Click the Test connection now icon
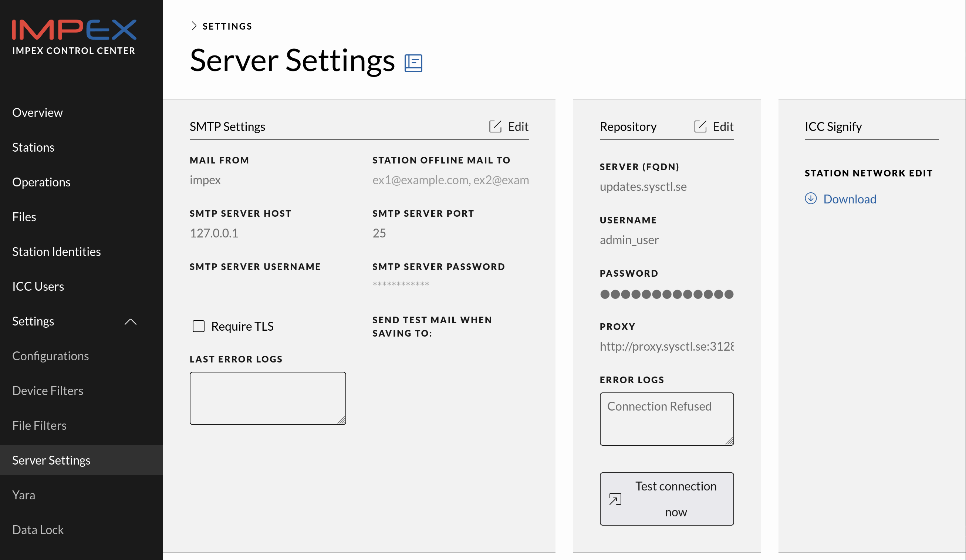This screenshot has width=966, height=560. click(613, 499)
